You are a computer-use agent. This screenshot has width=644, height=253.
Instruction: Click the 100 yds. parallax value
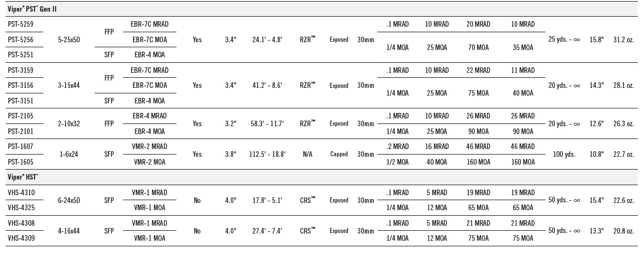point(564,155)
